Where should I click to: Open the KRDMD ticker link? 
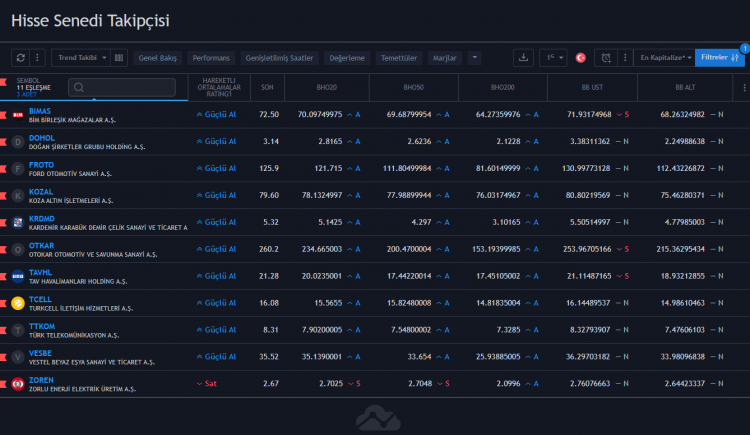point(42,219)
